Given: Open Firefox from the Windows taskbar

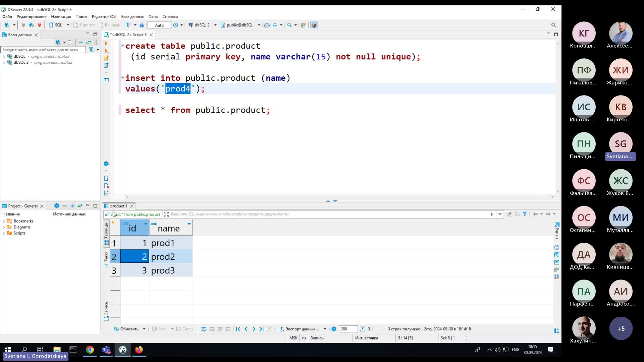Looking at the screenshot, I should tap(139, 350).
